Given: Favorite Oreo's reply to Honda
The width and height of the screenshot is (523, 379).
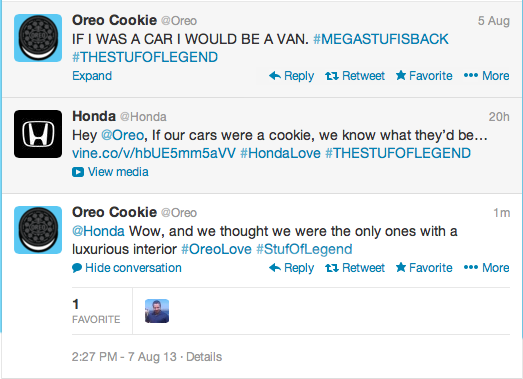Looking at the screenshot, I should tap(424, 268).
